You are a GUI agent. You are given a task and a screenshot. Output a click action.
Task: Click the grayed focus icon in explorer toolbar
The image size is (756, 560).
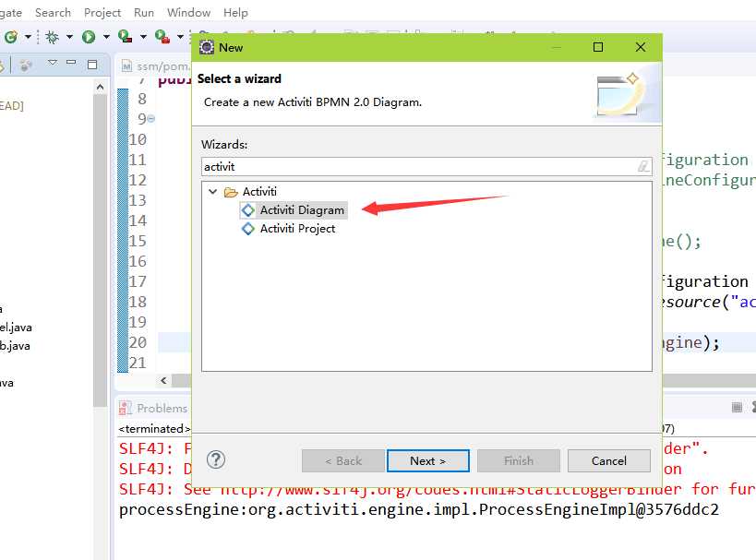(x=26, y=66)
